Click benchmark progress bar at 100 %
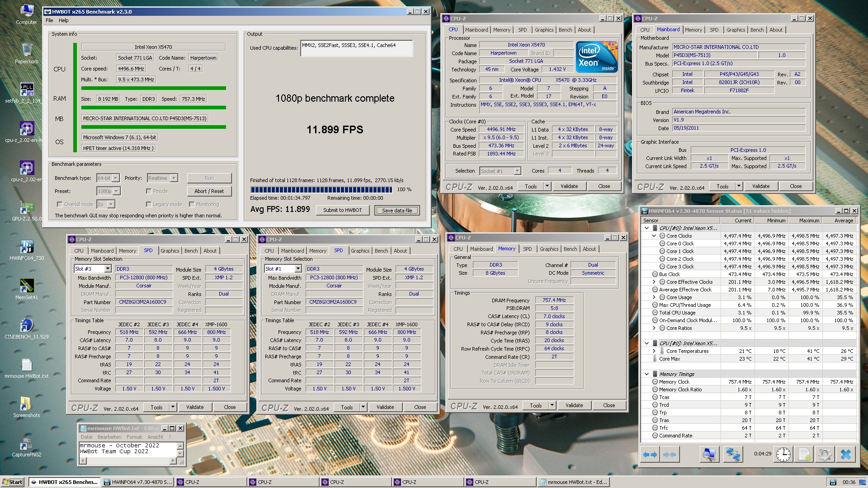Viewport: 868px width, 488px height. tap(321, 189)
